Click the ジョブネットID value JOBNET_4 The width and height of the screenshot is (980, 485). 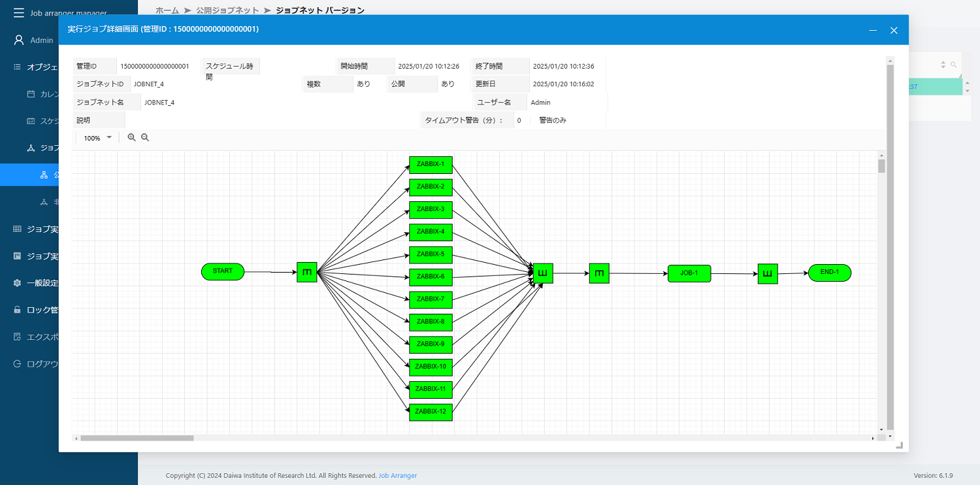point(149,84)
